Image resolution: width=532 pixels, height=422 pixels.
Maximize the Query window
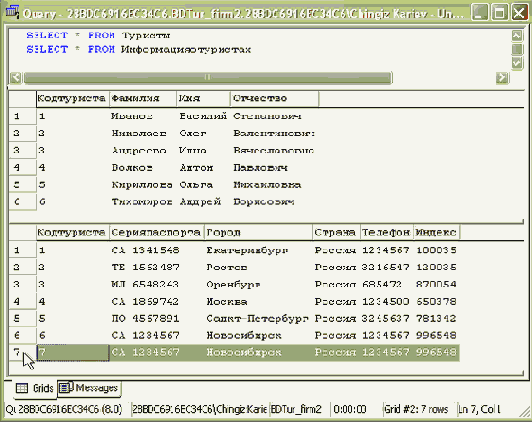[x=499, y=13]
